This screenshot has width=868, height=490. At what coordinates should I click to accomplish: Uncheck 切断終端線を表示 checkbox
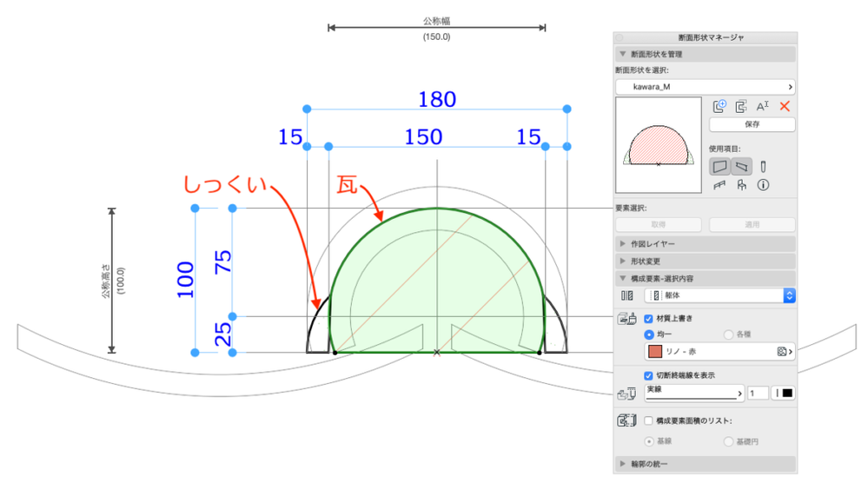[648, 375]
